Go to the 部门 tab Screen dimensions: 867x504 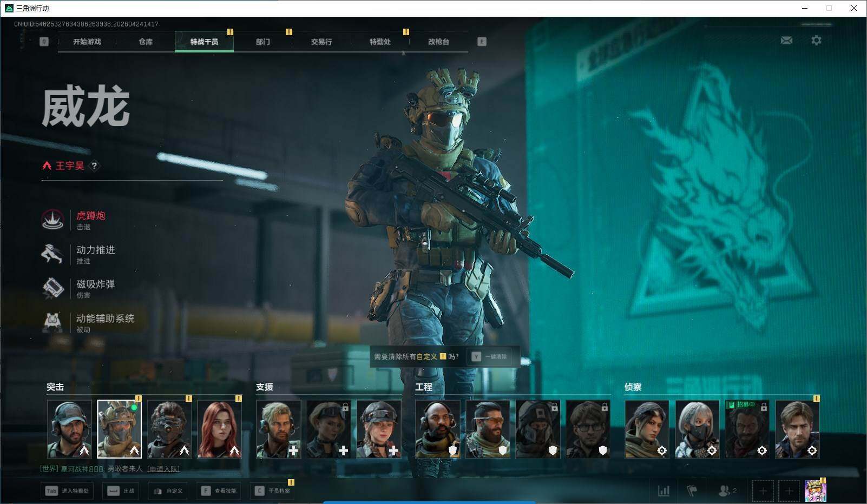pos(263,42)
